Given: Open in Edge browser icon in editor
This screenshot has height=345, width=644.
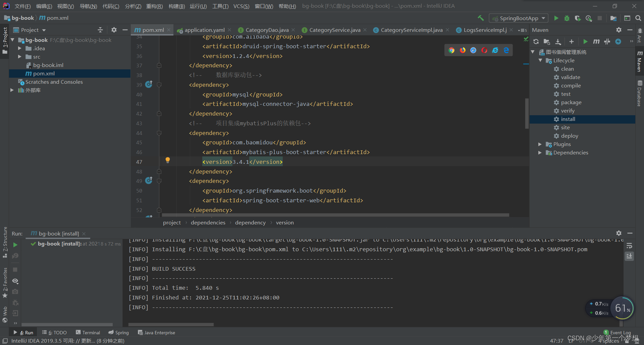Looking at the screenshot, I should coord(506,50).
